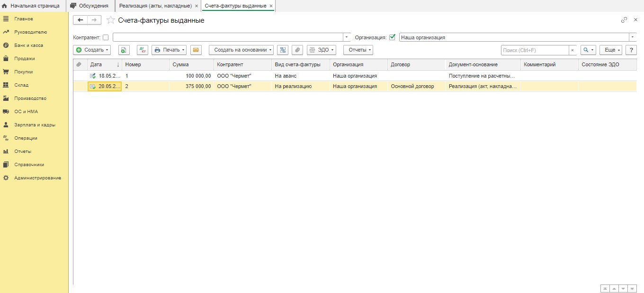The width and height of the screenshot is (644, 293).
Task: Expand the Создать на основании dropdown
Action: (x=241, y=50)
